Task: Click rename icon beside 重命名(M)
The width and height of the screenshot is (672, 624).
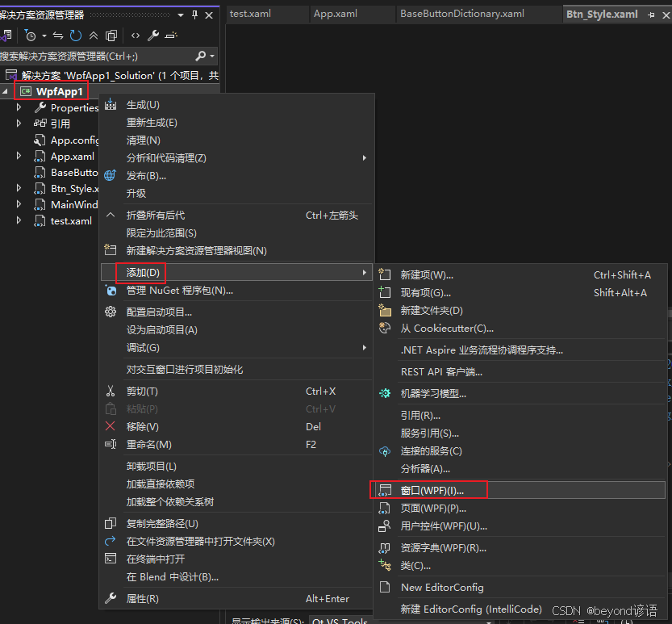Action: (x=111, y=444)
